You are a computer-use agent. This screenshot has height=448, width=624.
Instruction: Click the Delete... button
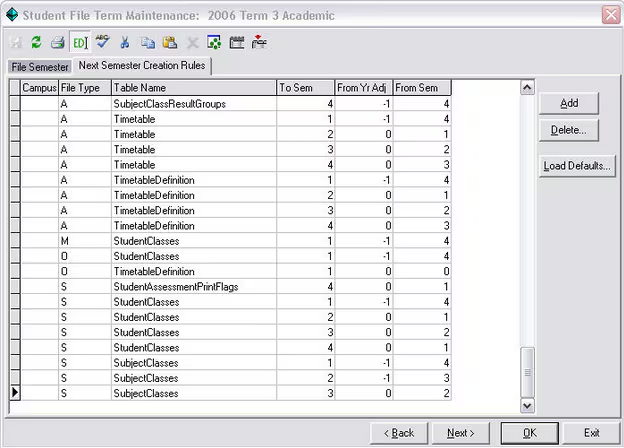[569, 130]
